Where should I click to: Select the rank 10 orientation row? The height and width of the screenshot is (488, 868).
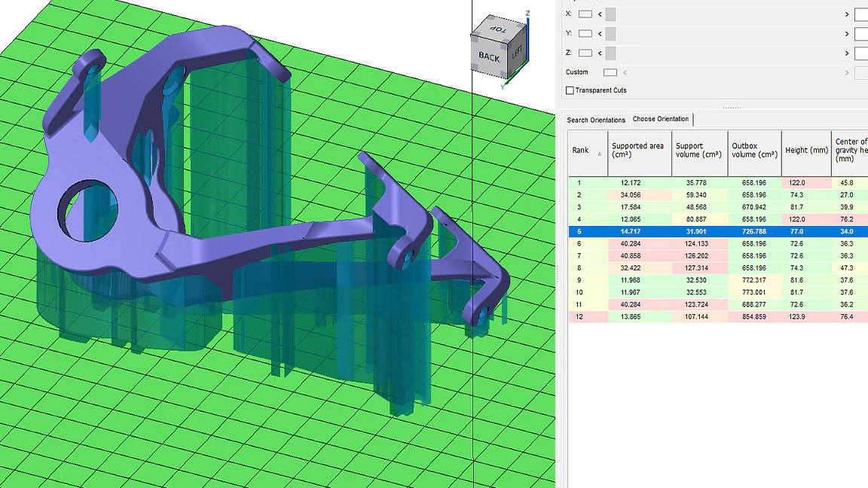(718, 292)
